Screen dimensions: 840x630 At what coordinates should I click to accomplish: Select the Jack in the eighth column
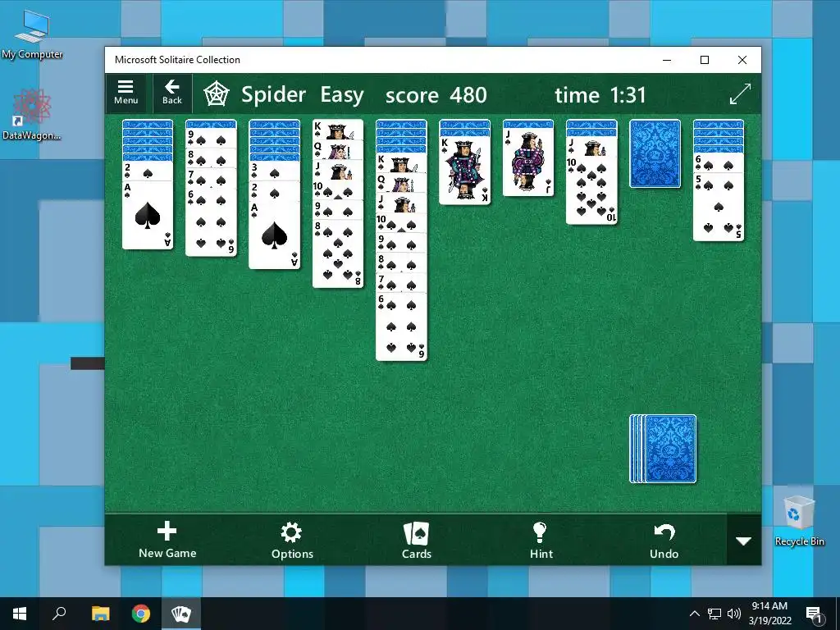pyautogui.click(x=591, y=146)
